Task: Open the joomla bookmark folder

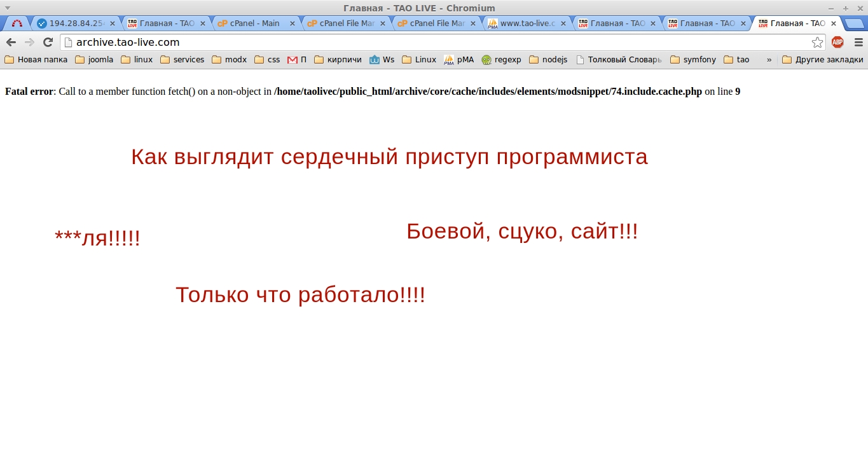Action: point(94,60)
